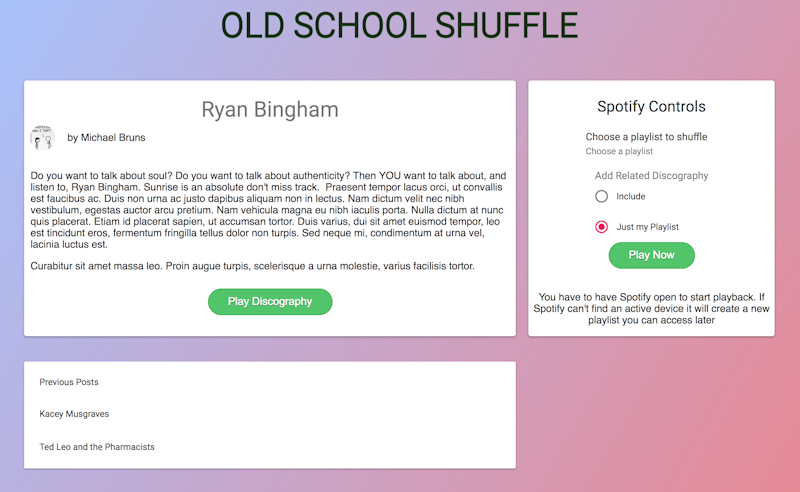Viewport: 800px width, 492px height.
Task: Click the Just my Playlist label text
Action: 647,227
